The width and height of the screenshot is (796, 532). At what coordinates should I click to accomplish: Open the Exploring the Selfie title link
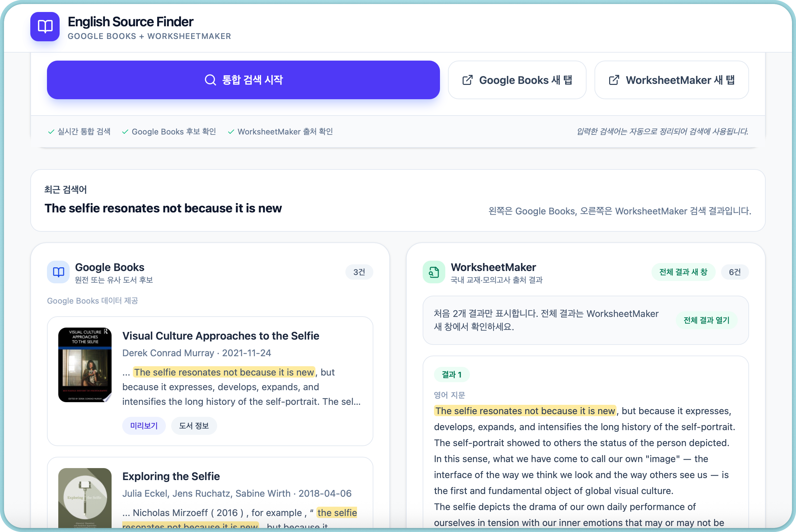click(171, 476)
